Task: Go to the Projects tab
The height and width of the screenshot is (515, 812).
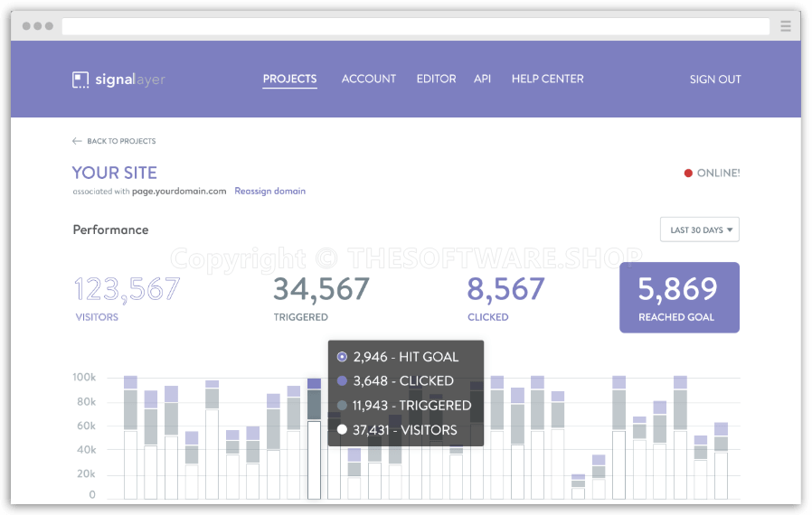Action: coord(289,80)
